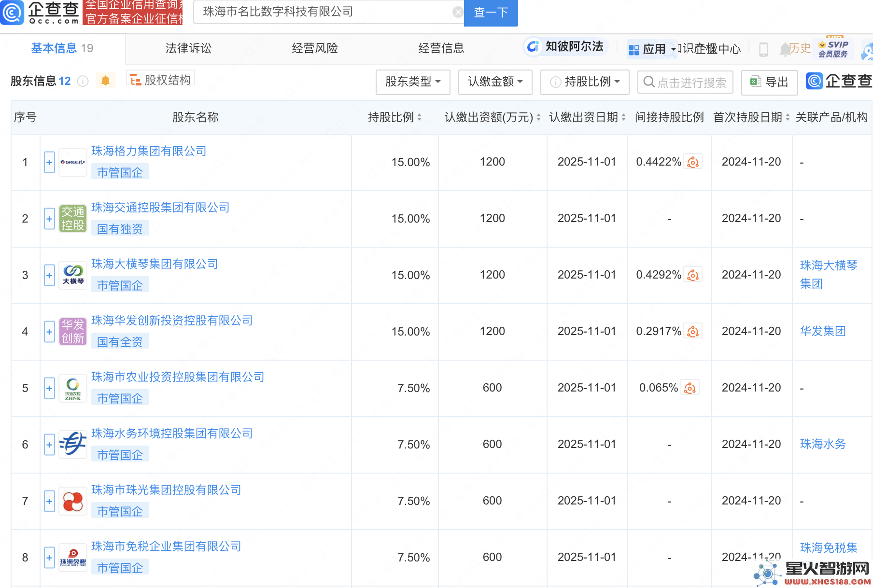This screenshot has height=588, width=873.
Task: Open 认缴金额 filter dropdown
Action: (x=495, y=82)
